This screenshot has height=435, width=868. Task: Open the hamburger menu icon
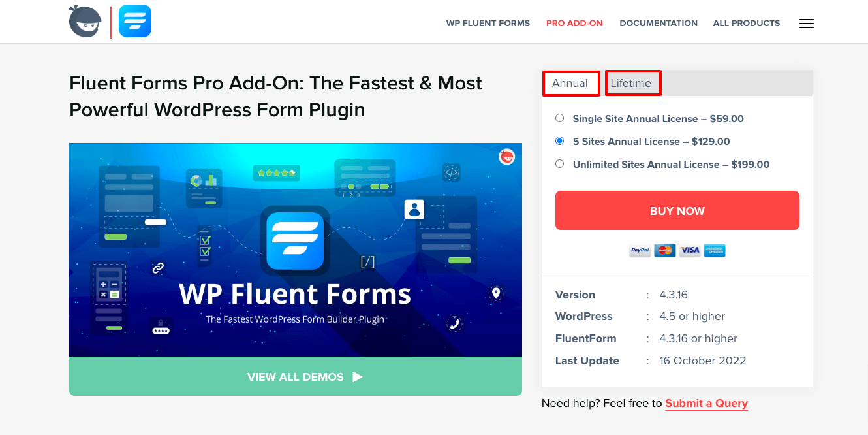point(807,24)
